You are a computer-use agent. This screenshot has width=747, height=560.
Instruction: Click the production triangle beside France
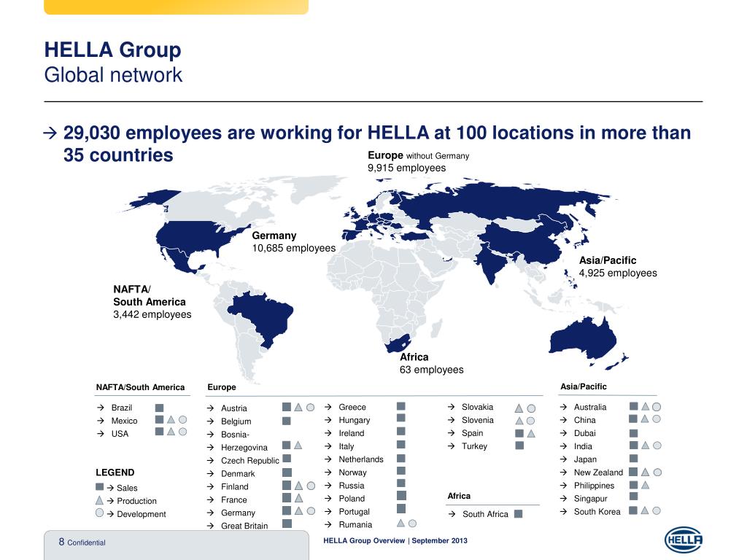pos(298,498)
